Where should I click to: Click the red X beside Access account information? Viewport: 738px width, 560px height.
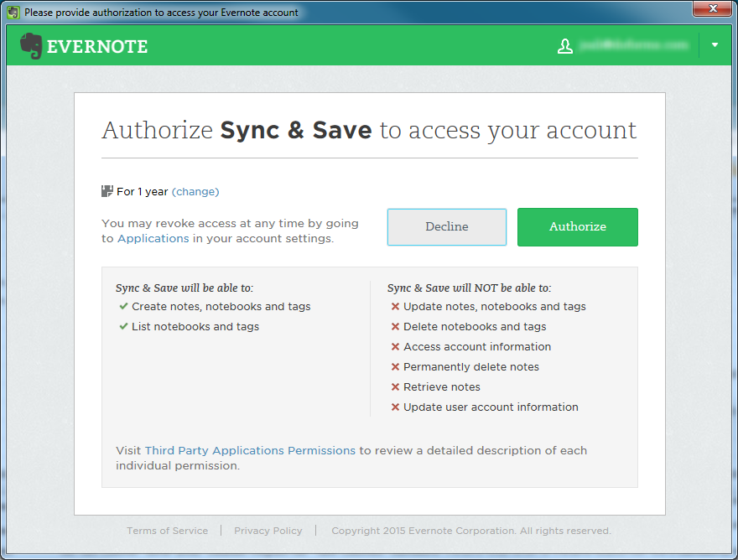(x=395, y=347)
